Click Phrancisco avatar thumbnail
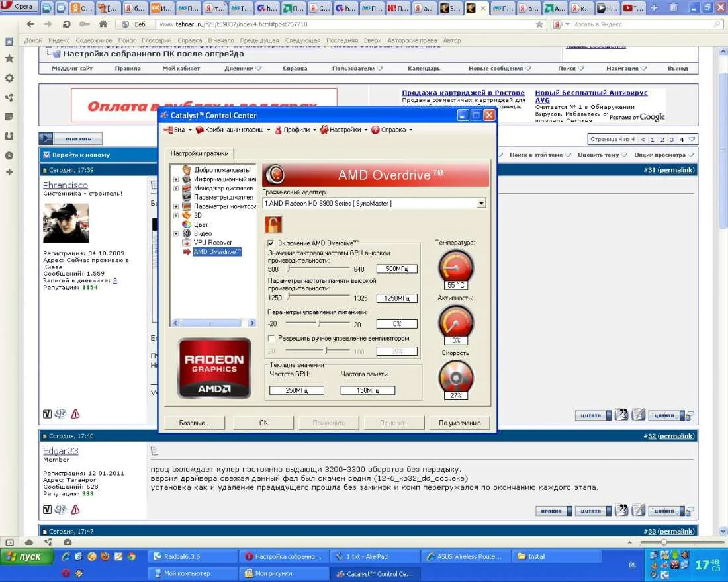Image resolution: width=728 pixels, height=582 pixels. click(66, 224)
